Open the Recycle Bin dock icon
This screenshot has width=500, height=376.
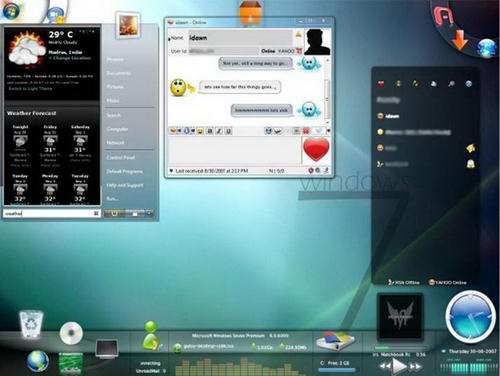[x=31, y=323]
